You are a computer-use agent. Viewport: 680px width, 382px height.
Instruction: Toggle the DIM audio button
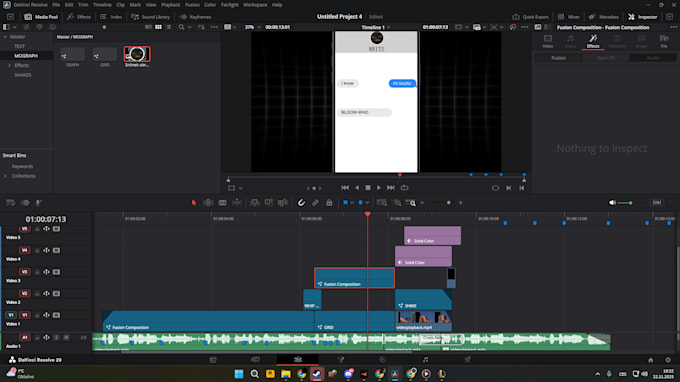tap(657, 202)
